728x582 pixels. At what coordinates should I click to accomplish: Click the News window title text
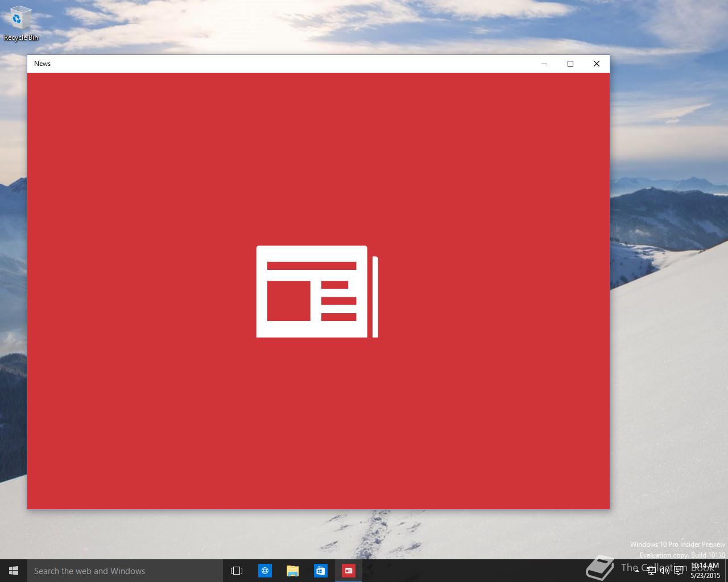43,64
